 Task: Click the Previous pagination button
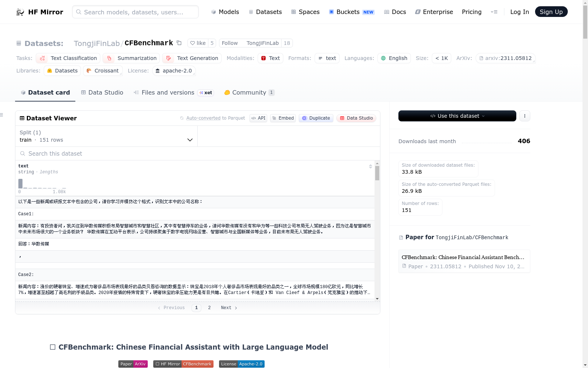click(171, 308)
